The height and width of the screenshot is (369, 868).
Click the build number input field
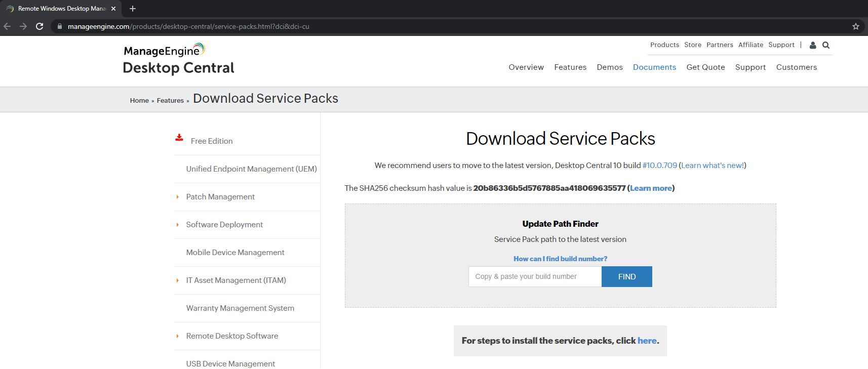point(535,277)
